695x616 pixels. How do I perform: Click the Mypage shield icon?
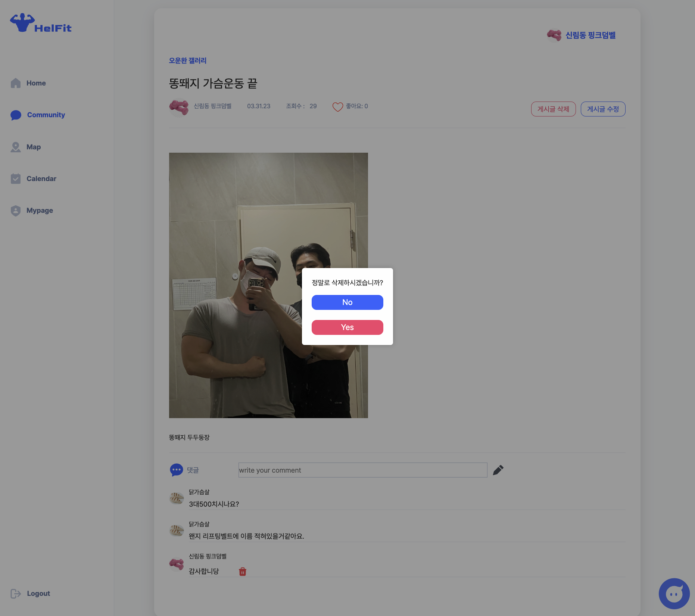point(16,211)
